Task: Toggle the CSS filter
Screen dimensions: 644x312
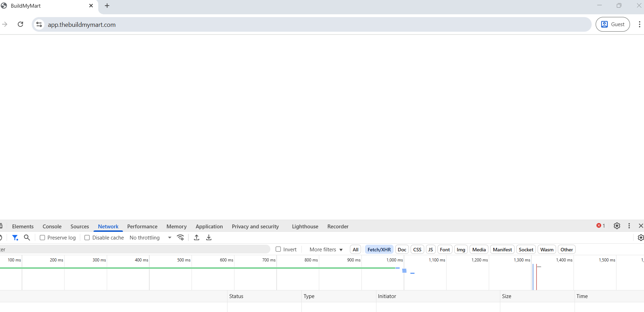Action: tap(417, 250)
